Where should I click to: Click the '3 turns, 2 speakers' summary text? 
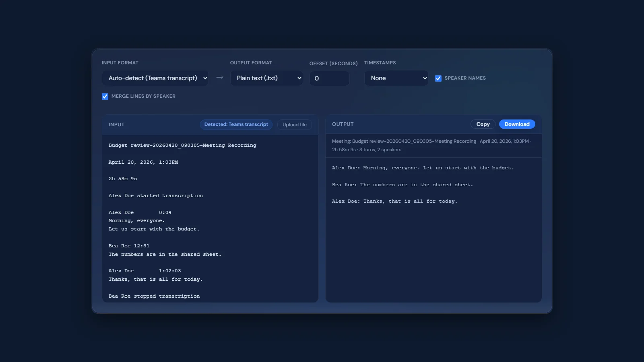click(380, 150)
